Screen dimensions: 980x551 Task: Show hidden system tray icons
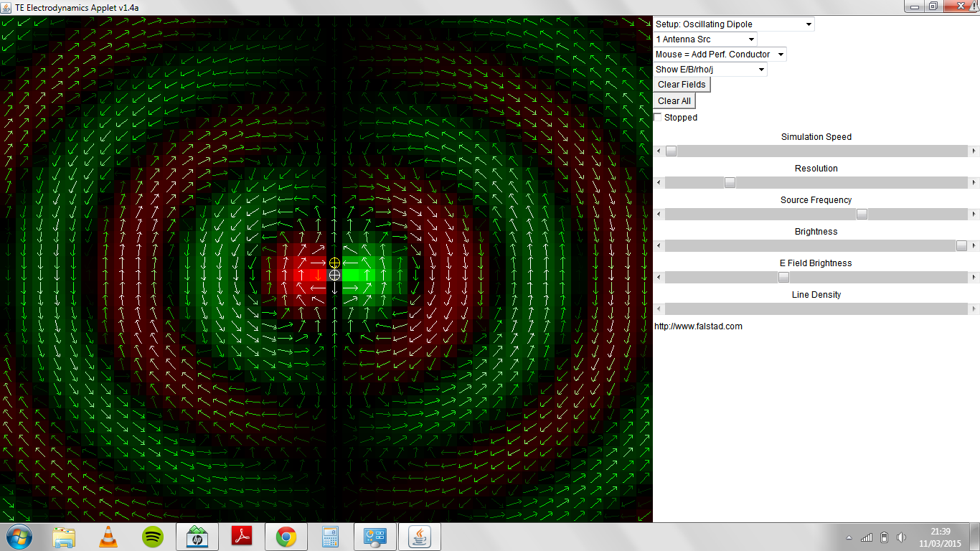click(849, 537)
